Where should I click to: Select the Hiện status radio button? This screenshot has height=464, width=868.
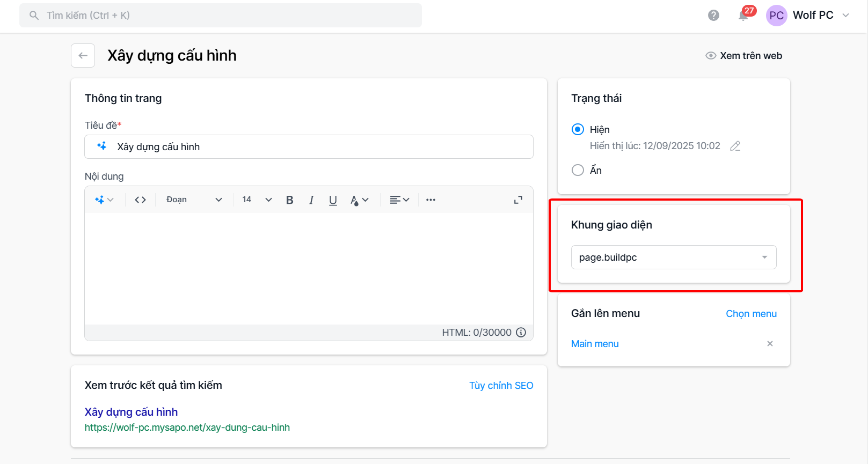[x=578, y=129]
